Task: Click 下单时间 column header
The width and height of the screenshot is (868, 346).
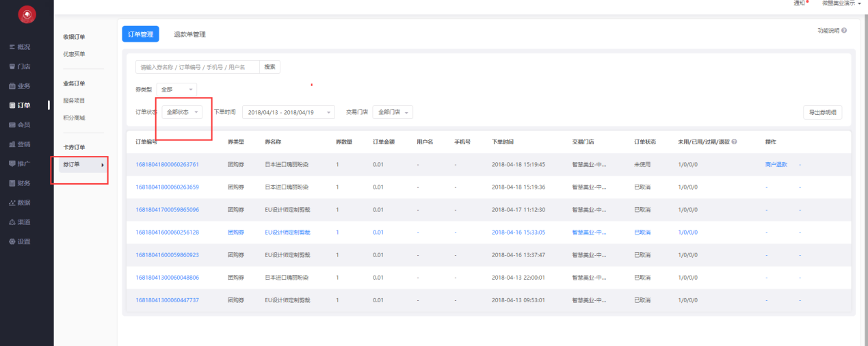Action: [x=503, y=142]
